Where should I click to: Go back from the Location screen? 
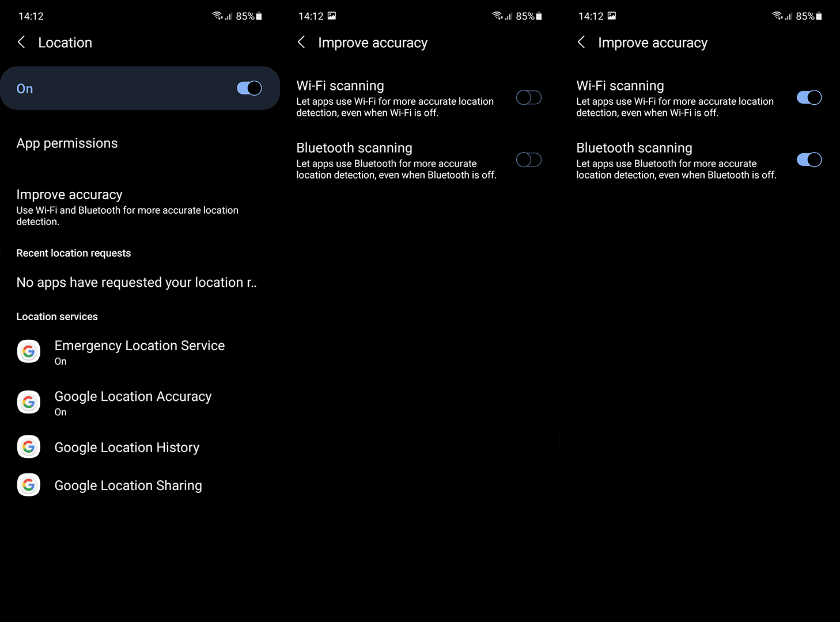21,42
